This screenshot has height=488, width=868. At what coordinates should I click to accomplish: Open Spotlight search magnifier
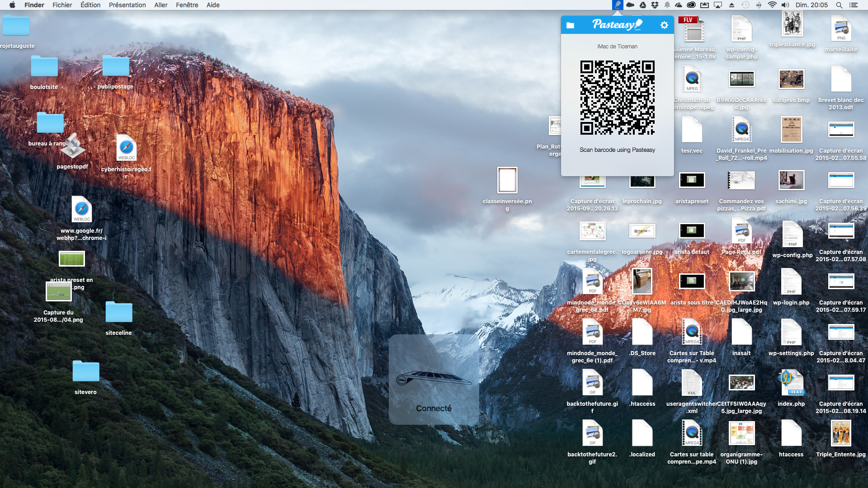click(839, 5)
